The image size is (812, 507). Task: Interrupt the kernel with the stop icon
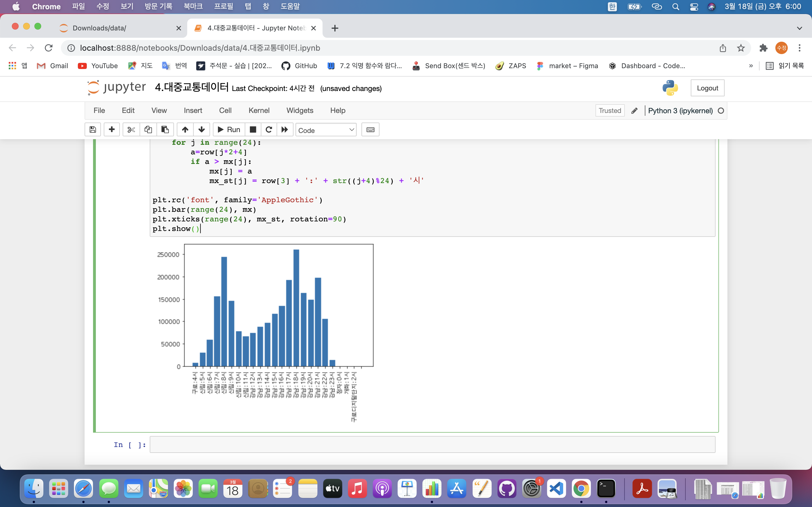click(x=253, y=130)
